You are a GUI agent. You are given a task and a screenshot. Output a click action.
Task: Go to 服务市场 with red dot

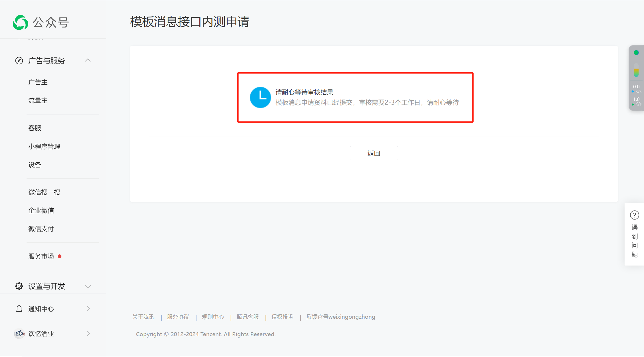coord(41,256)
